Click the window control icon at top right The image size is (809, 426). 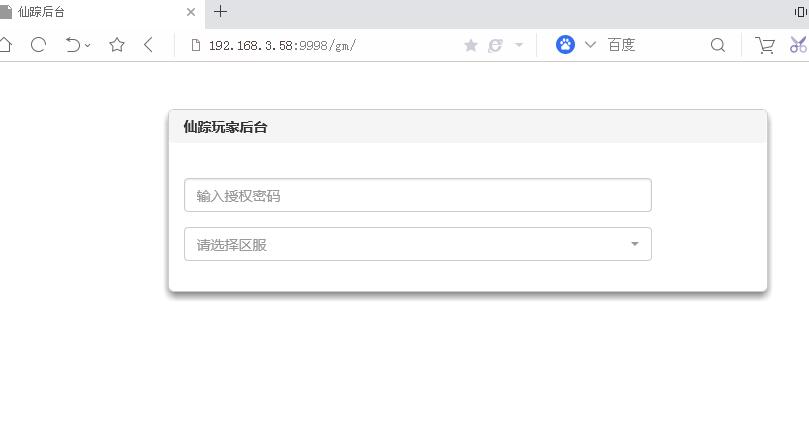click(x=801, y=12)
